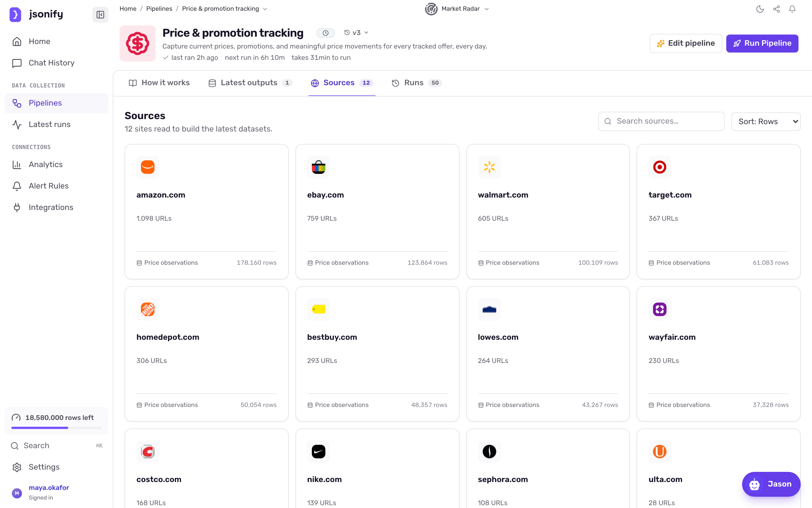Run the pipeline now
The image size is (812, 508).
pyautogui.click(x=762, y=43)
